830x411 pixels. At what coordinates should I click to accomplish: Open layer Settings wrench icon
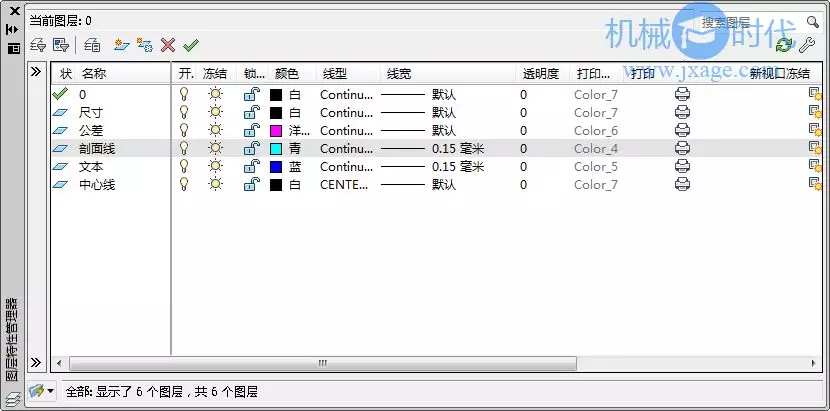(x=807, y=46)
